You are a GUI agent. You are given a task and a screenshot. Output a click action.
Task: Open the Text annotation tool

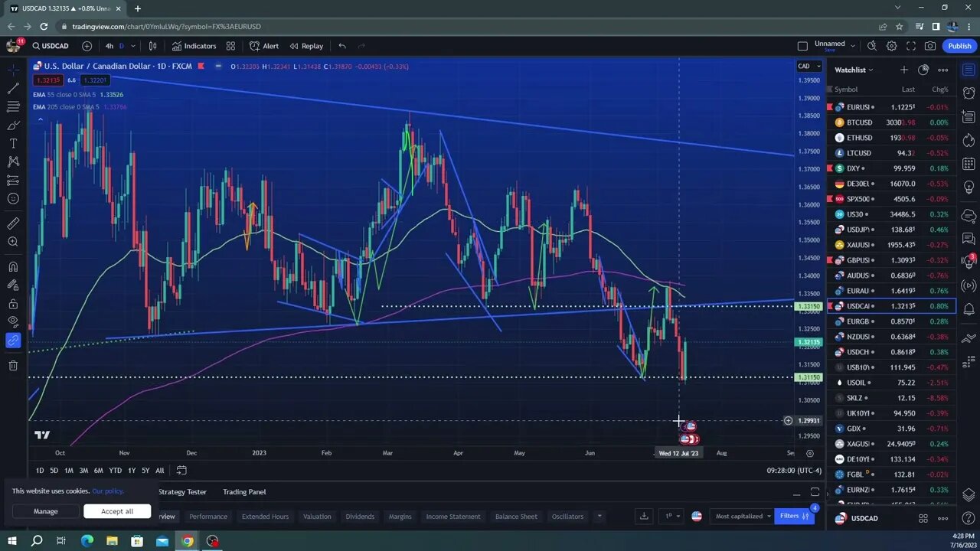[x=13, y=144]
